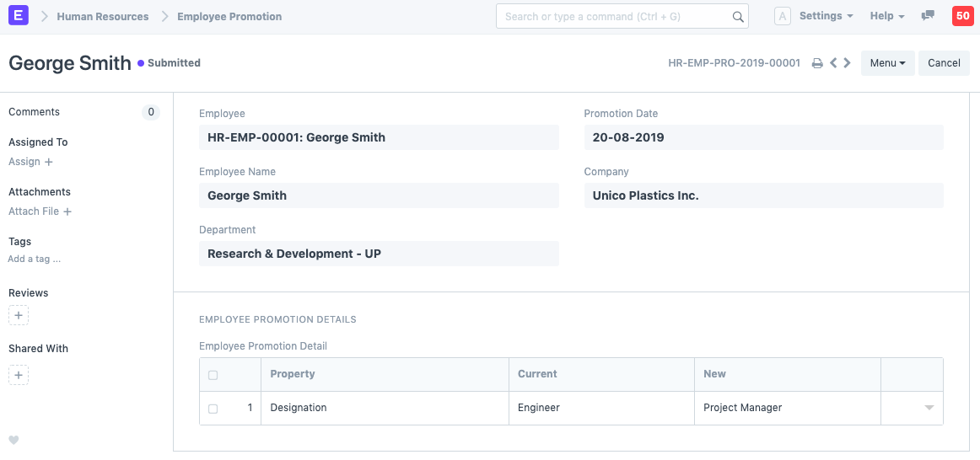The image size is (980, 460).
Task: Click the plus icon under Reviews
Action: 19,315
